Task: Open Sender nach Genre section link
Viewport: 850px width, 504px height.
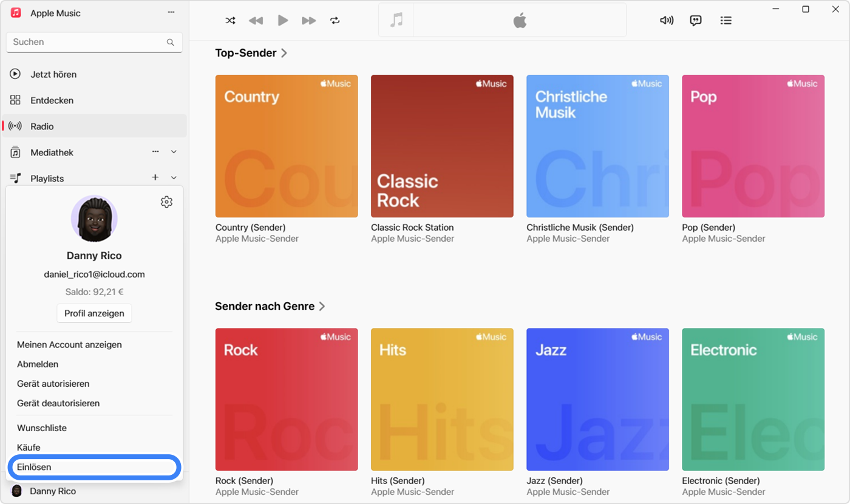Action: pos(270,306)
